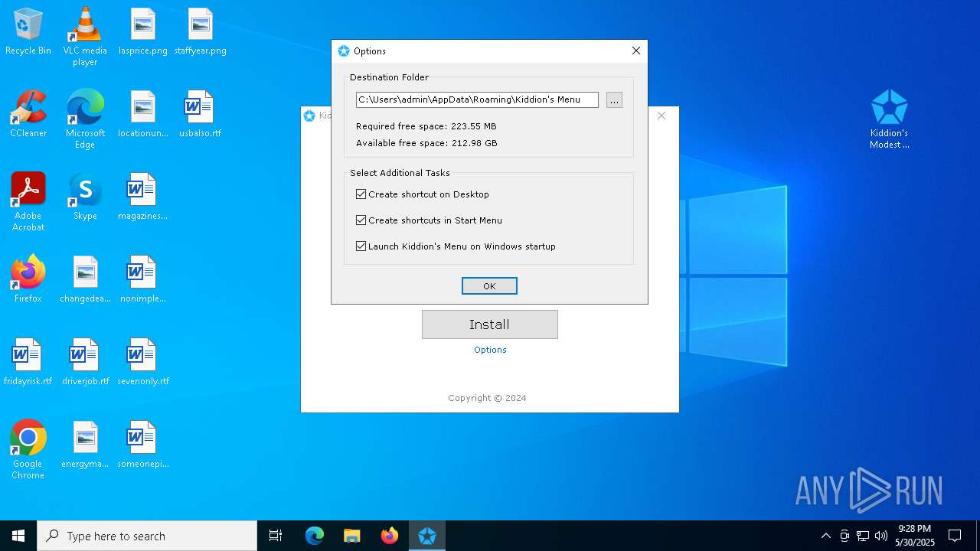Viewport: 980px width, 551px height.
Task: Select lasprice.png file on desktop
Action: pyautogui.click(x=142, y=32)
